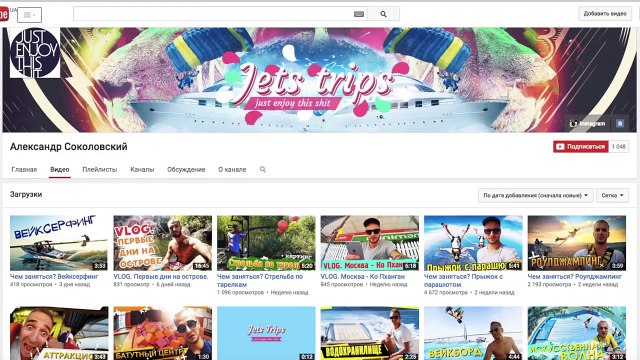The image size is (640, 360).
Task: Open the 'Аттракцион' video thumbnail
Action: coord(59,333)
